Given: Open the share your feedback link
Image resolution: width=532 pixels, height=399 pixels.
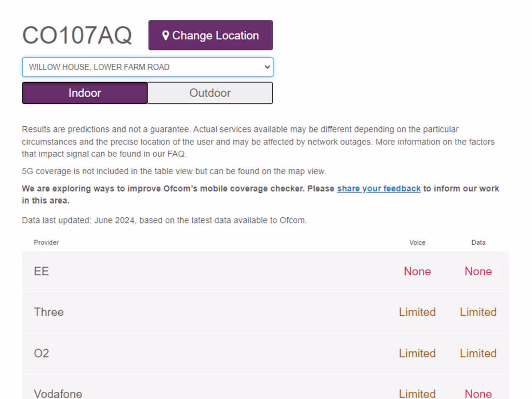Looking at the screenshot, I should click(379, 189).
